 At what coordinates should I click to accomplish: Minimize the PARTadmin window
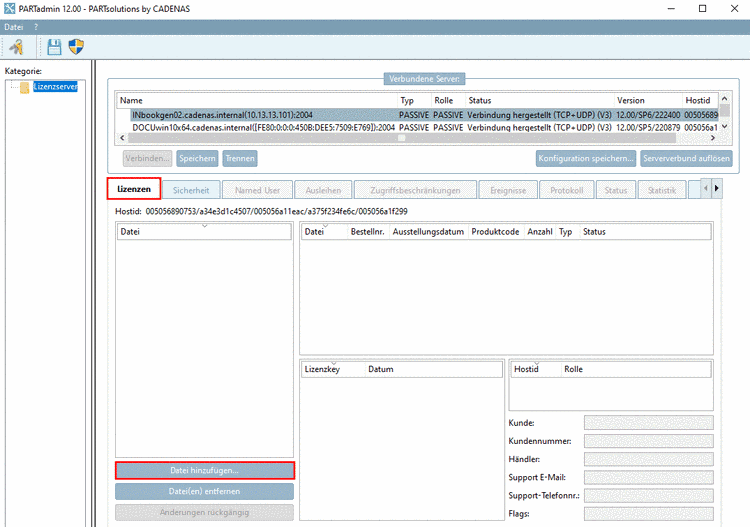tap(671, 9)
